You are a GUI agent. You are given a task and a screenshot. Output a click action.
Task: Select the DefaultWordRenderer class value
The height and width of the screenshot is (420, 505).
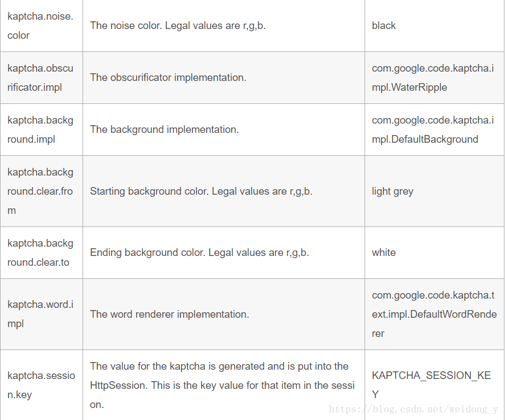tap(434, 314)
